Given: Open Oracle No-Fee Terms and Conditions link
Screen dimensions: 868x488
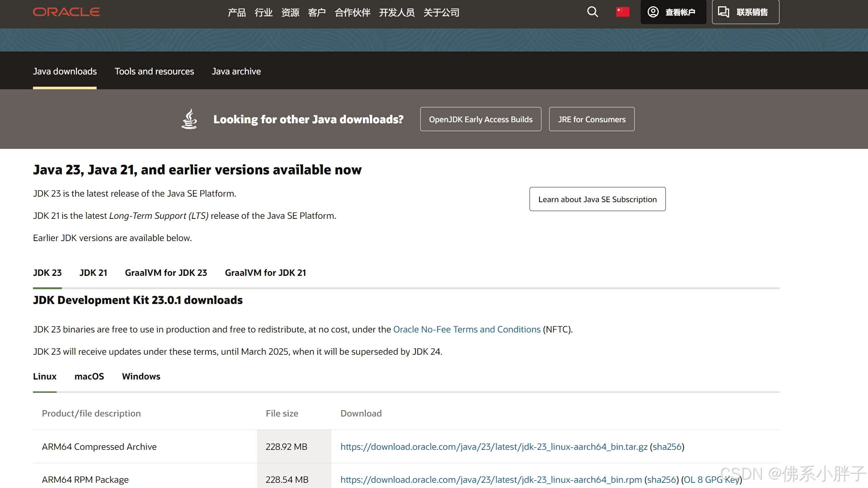Looking at the screenshot, I should 467,329.
